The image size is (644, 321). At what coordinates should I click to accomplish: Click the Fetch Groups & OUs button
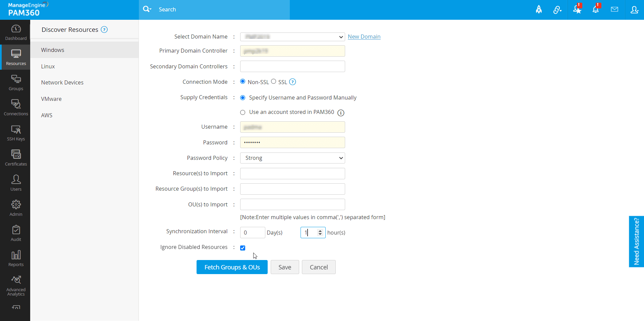(232, 267)
